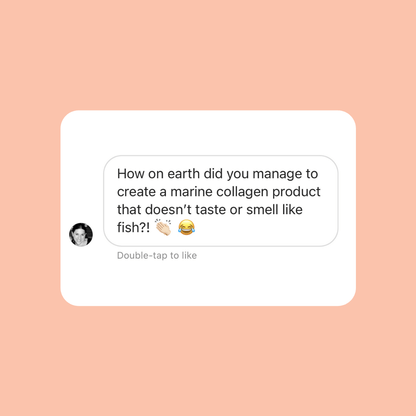
Task: Click the word "doesn't" in the message
Action: point(169,210)
